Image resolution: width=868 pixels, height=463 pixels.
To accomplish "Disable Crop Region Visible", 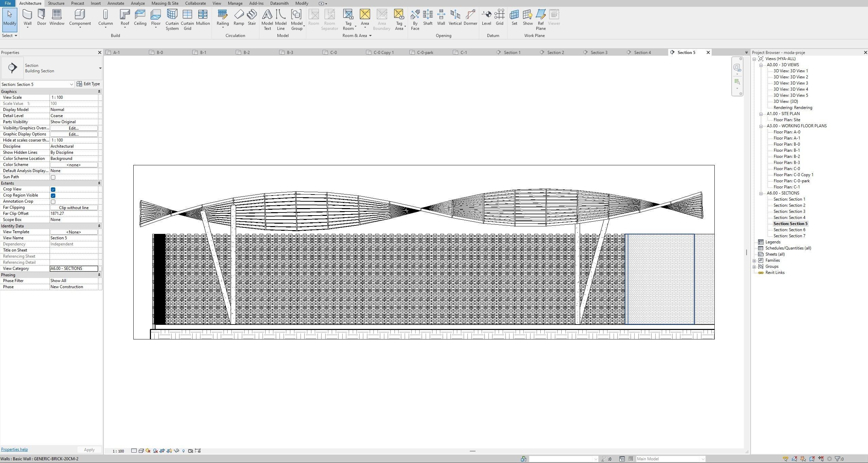I will pyautogui.click(x=53, y=195).
